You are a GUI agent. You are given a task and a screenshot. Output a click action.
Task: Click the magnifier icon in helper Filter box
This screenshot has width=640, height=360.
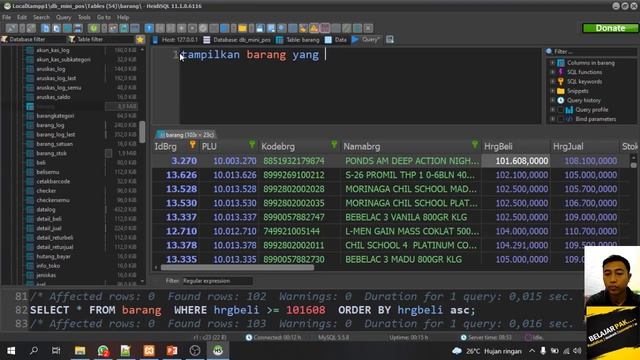coord(549,51)
